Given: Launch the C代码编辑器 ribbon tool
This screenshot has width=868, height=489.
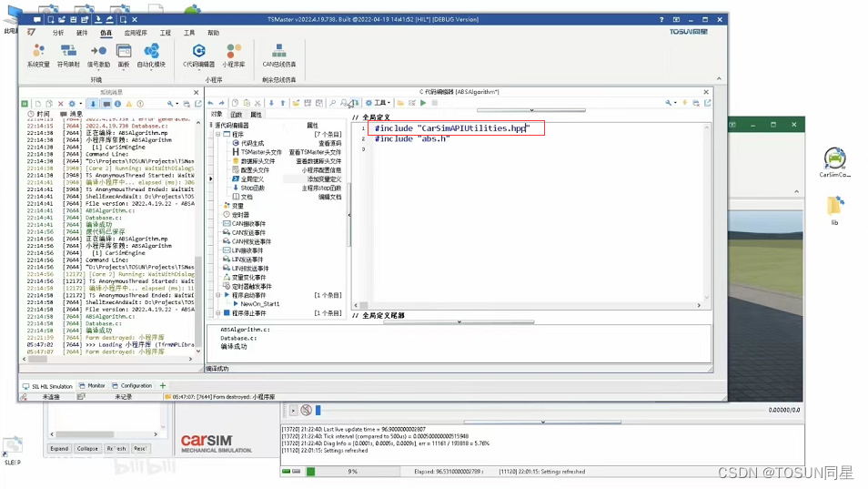Looking at the screenshot, I should pyautogui.click(x=198, y=56).
